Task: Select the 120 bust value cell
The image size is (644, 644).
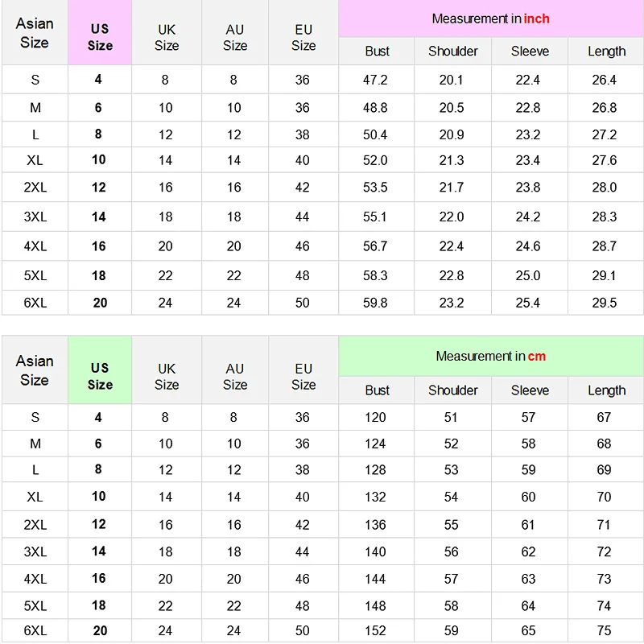Action: (x=375, y=417)
